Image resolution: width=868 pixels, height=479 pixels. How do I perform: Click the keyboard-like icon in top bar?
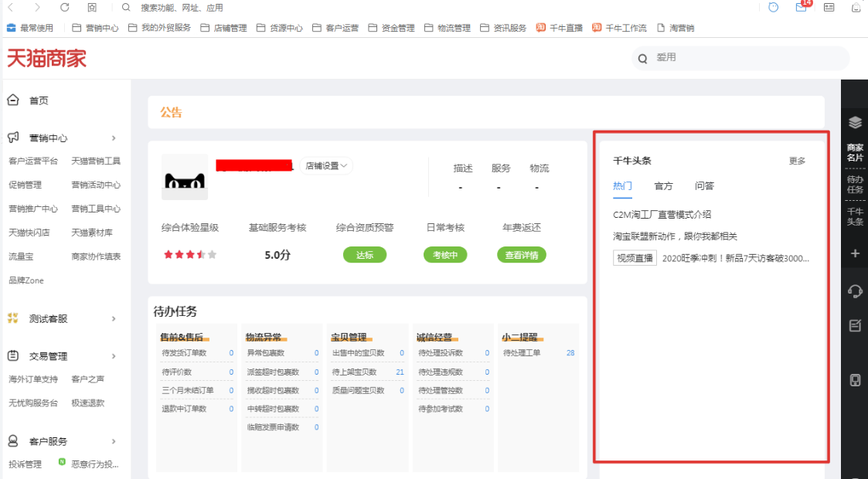[x=829, y=7]
